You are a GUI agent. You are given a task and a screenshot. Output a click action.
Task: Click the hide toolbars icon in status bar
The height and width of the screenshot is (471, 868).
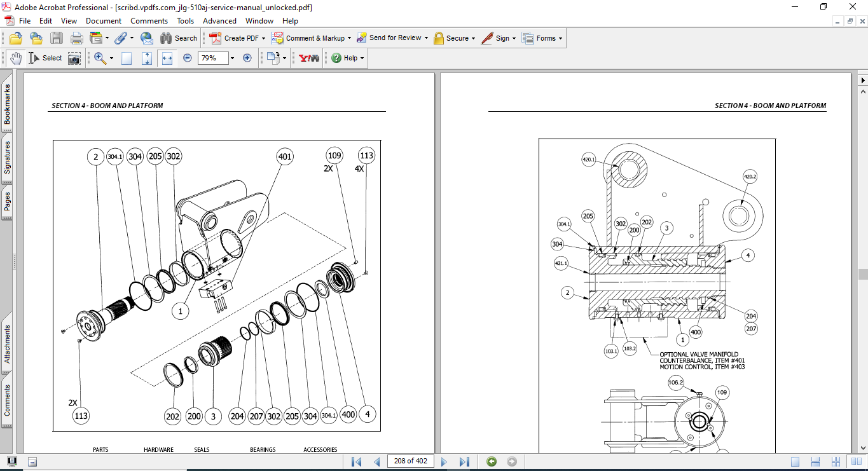tap(32, 461)
